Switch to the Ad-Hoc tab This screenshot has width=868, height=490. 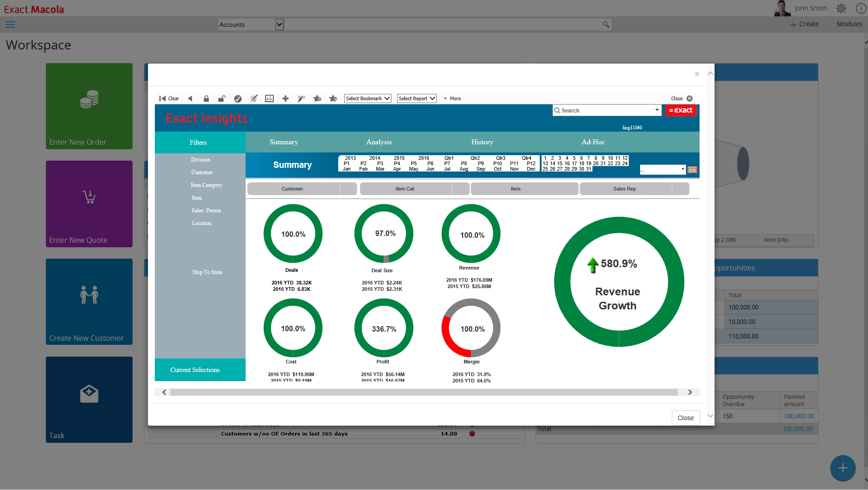coord(593,142)
